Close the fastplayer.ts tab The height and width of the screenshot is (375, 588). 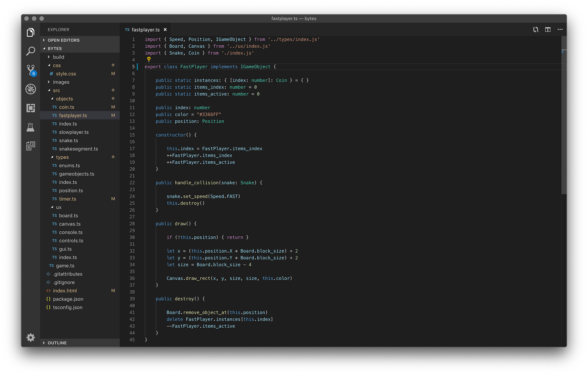[x=165, y=30]
